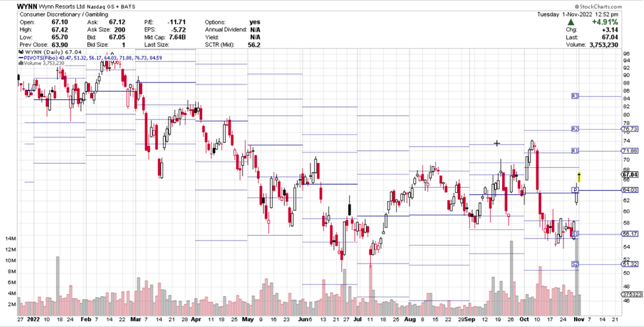Viewport: 644px width, 327px height.
Task: Click the Nov label on date axis
Action: click(x=580, y=319)
